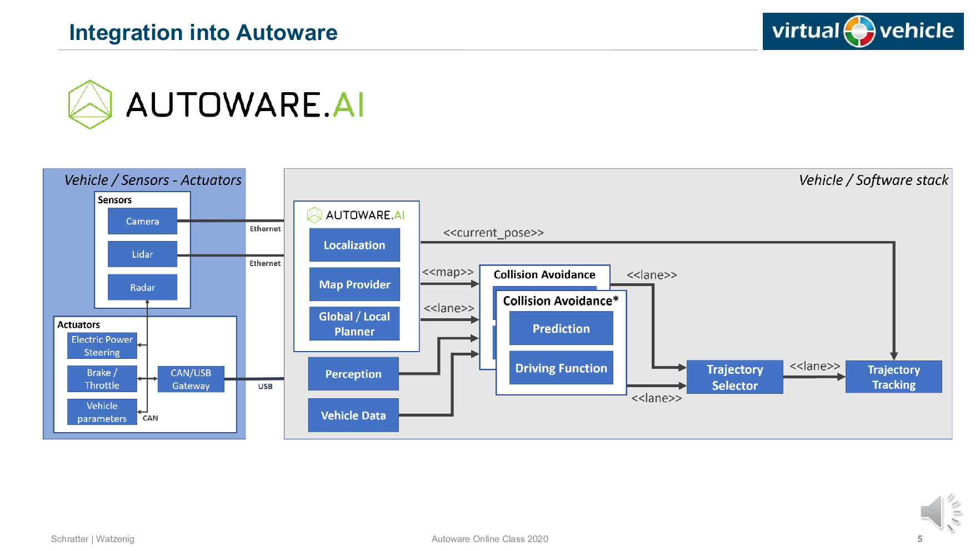Click the small Autoware.AI logo in diagram

click(x=314, y=215)
